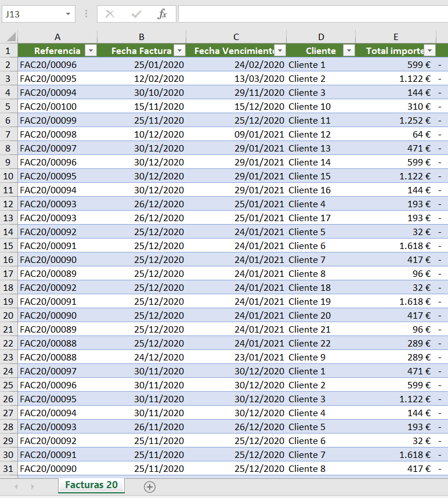Click the Cliente header cell text

[x=321, y=51]
